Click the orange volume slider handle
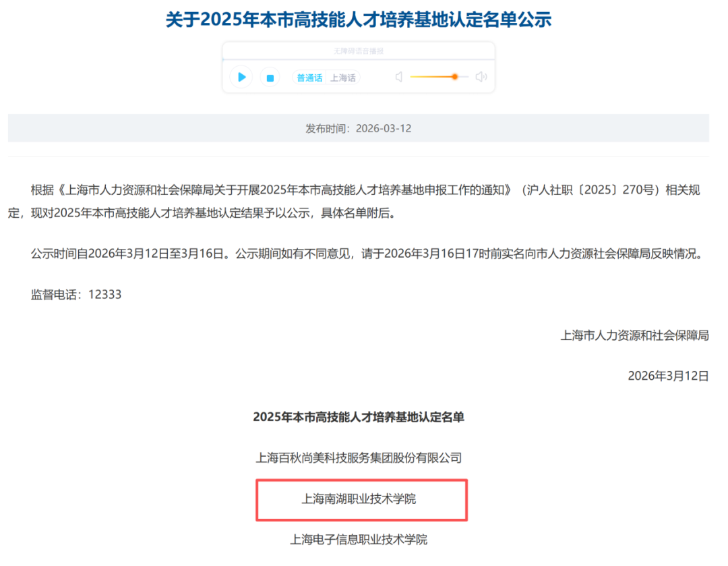728x566 pixels. click(x=455, y=77)
